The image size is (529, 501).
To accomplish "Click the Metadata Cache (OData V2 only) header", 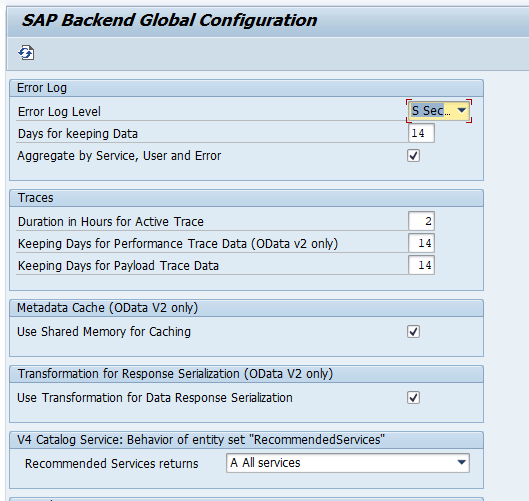I will (246, 308).
